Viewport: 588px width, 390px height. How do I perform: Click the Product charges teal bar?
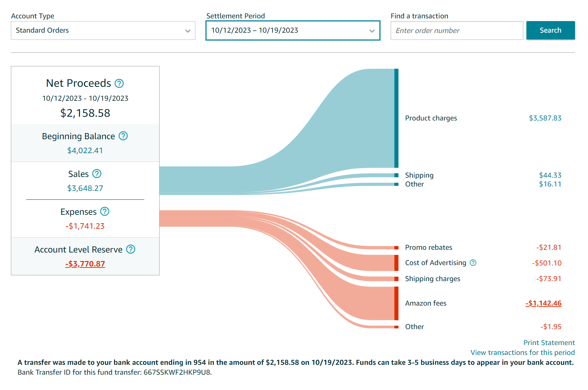point(396,118)
